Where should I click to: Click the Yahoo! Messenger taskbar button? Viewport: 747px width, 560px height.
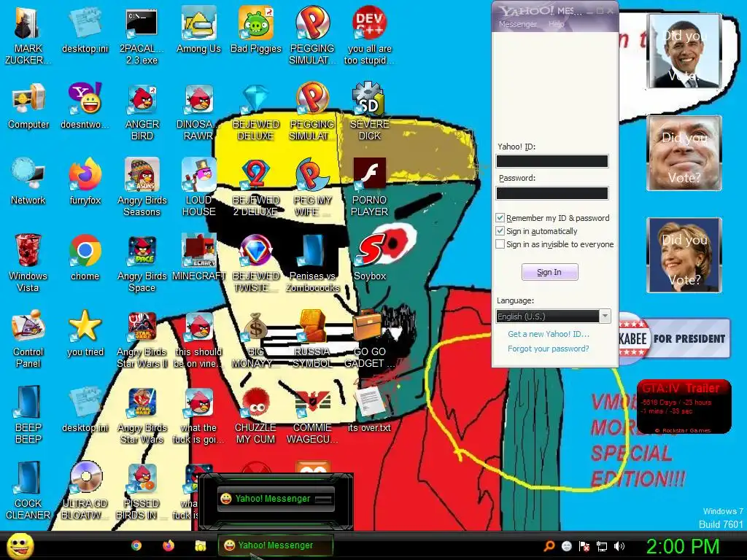(275, 545)
